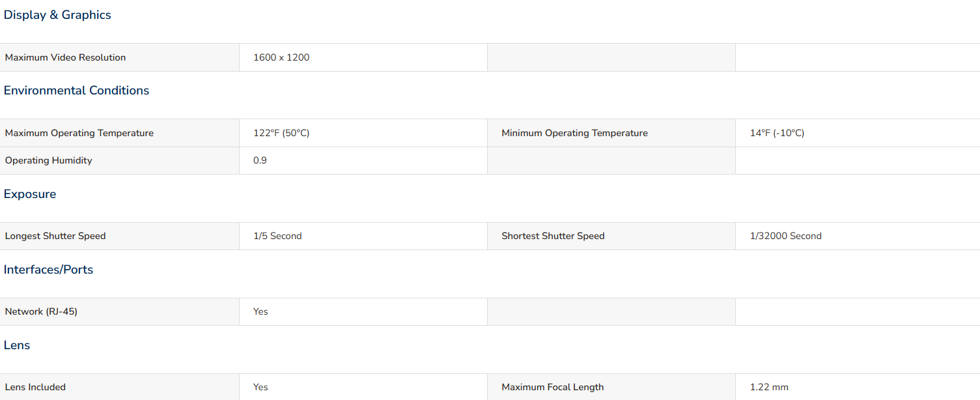Select the Network (RJ-45) label
Image resolution: width=980 pixels, height=400 pixels.
click(x=41, y=311)
